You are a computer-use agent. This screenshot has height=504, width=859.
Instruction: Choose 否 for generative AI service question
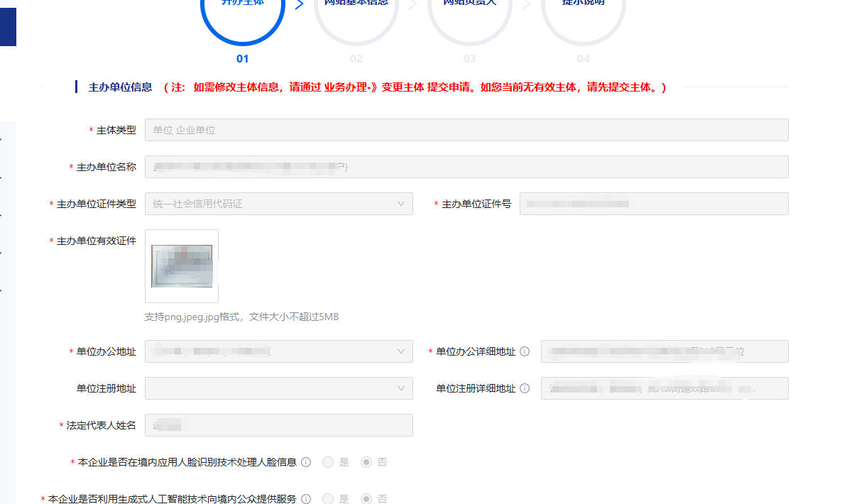[366, 499]
